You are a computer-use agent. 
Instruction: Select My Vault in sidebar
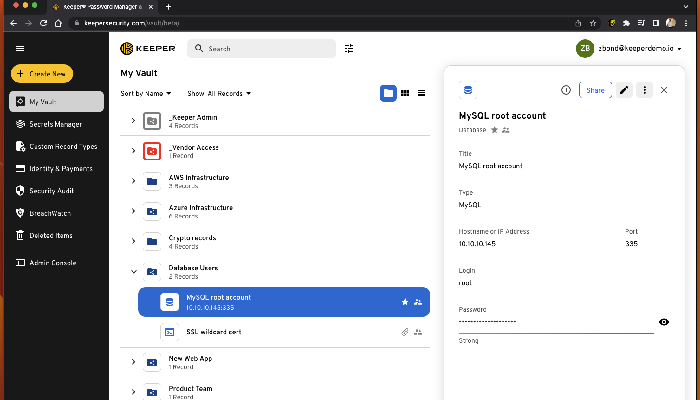click(x=56, y=102)
